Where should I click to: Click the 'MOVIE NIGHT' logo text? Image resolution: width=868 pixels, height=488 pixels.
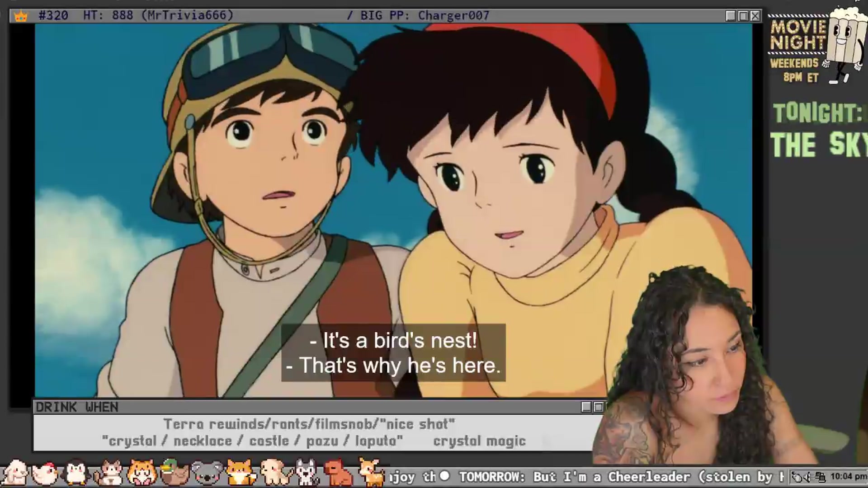(798, 35)
